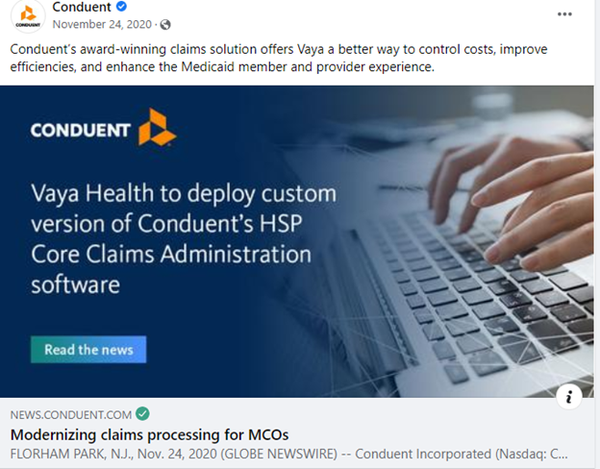Click the FLORHAM PARK, N.J. description snippet
600x469 pixels.
coord(289,454)
